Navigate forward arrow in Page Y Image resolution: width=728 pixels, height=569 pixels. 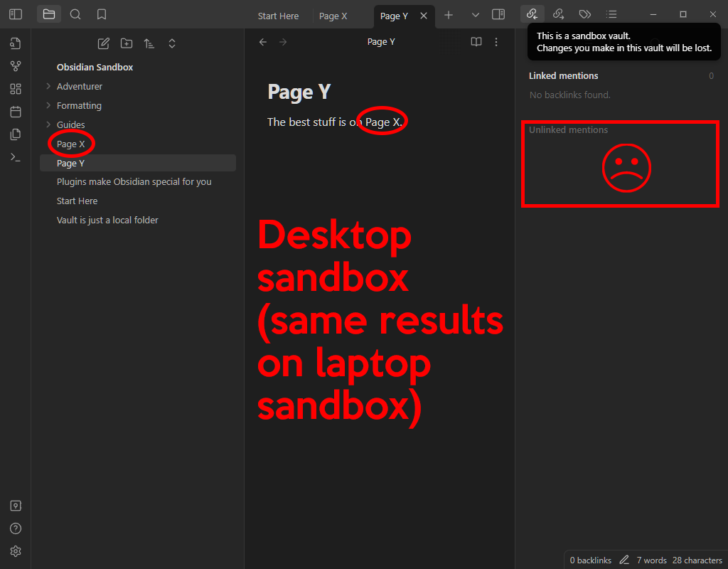click(x=283, y=42)
